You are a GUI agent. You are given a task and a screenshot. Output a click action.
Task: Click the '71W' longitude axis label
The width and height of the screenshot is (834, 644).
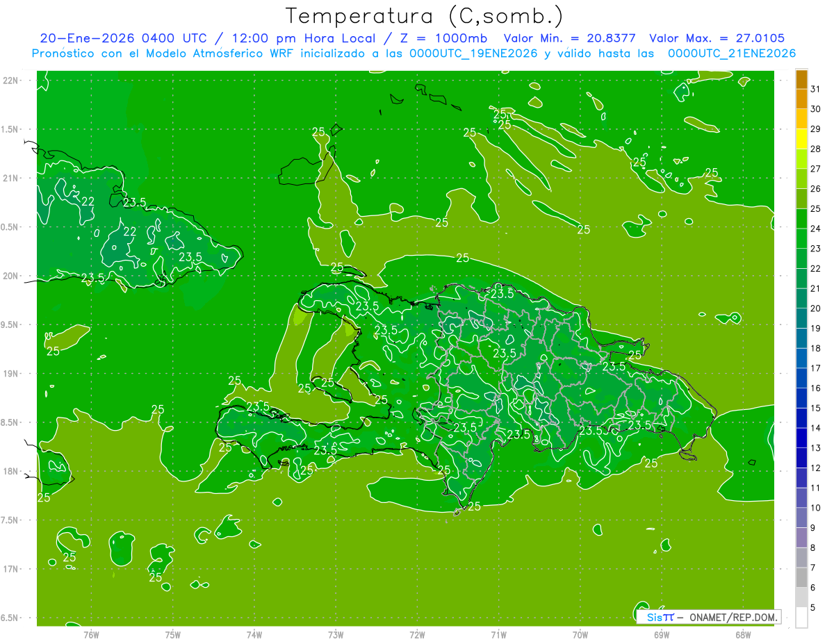click(498, 635)
